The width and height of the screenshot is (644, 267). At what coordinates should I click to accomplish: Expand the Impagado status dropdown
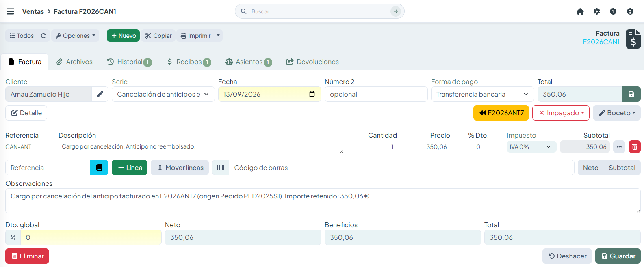tap(561, 113)
